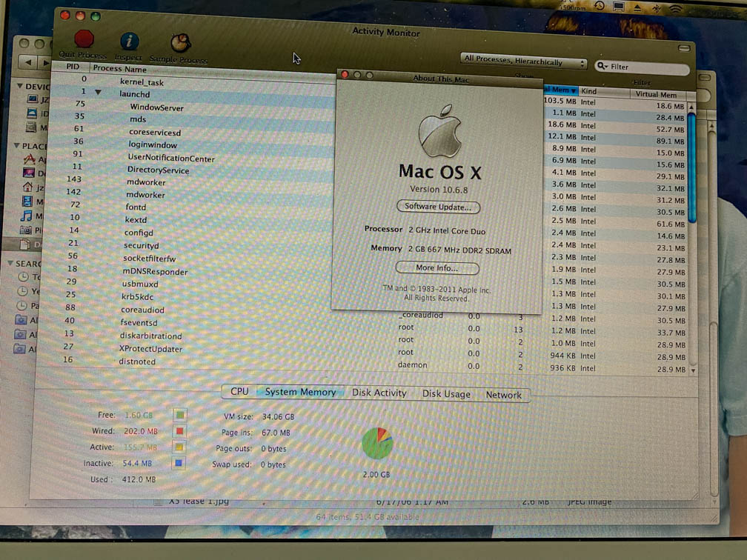Open the Inspect info icon
The width and height of the screenshot is (747, 560).
[x=129, y=41]
